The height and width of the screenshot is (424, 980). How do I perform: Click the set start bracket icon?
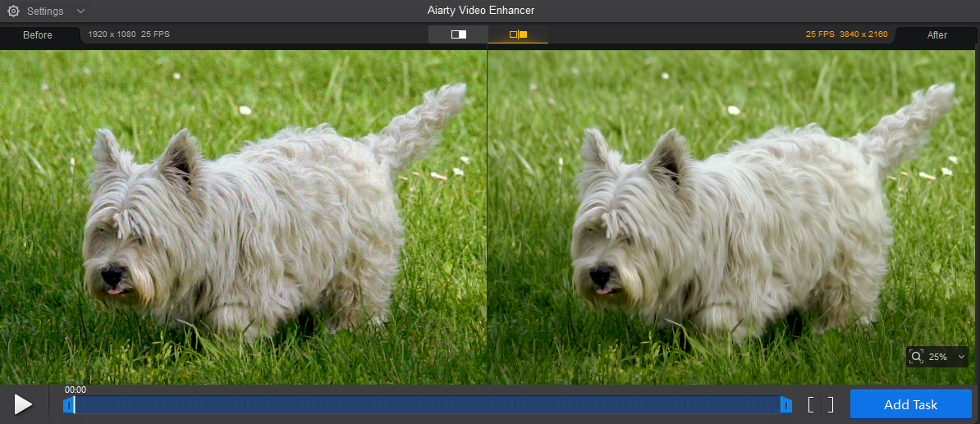(811, 404)
